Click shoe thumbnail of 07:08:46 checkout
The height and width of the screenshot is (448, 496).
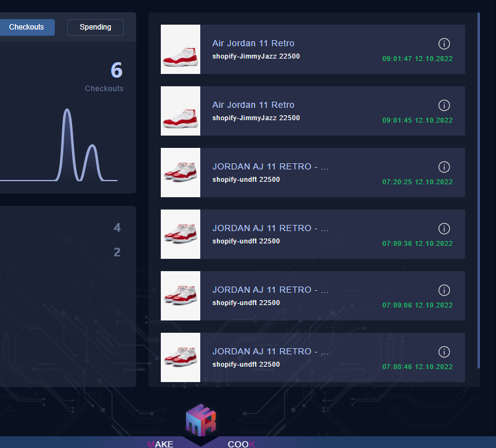click(x=181, y=357)
